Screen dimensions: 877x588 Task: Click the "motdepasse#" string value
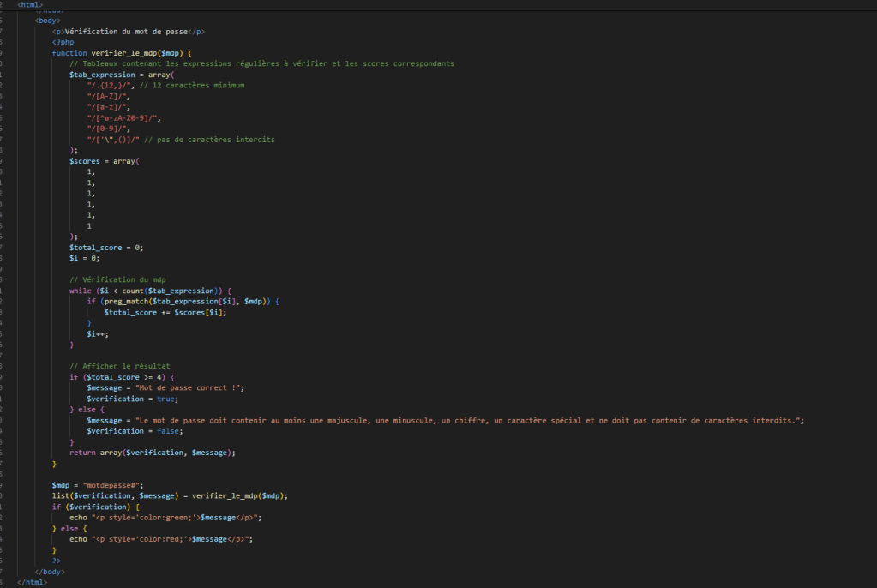click(x=107, y=485)
